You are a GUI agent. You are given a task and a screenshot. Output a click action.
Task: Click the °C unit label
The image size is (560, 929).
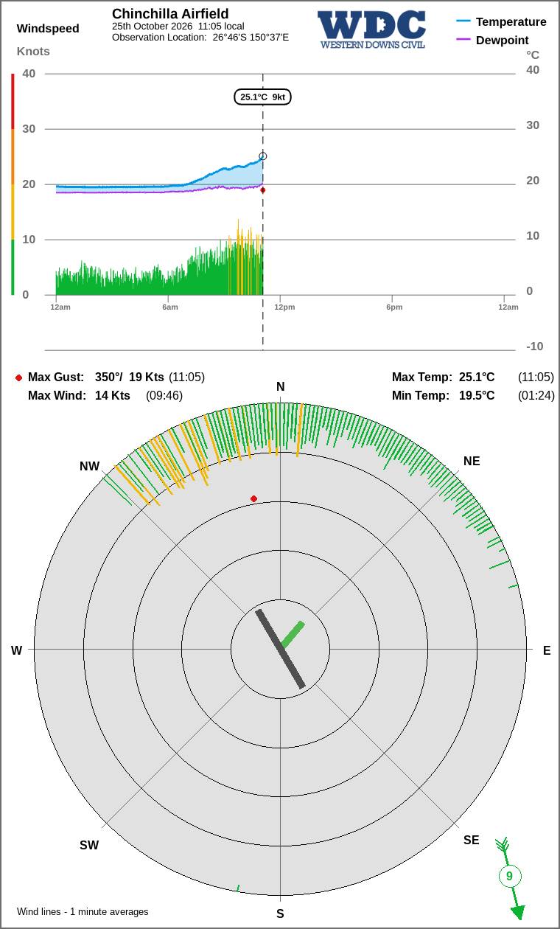(533, 55)
